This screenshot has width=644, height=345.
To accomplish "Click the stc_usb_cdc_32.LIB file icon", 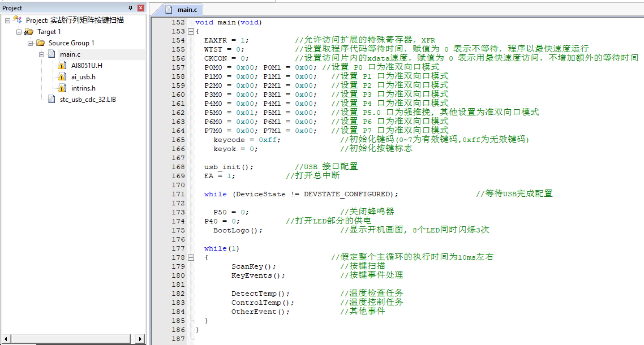I will [x=52, y=99].
